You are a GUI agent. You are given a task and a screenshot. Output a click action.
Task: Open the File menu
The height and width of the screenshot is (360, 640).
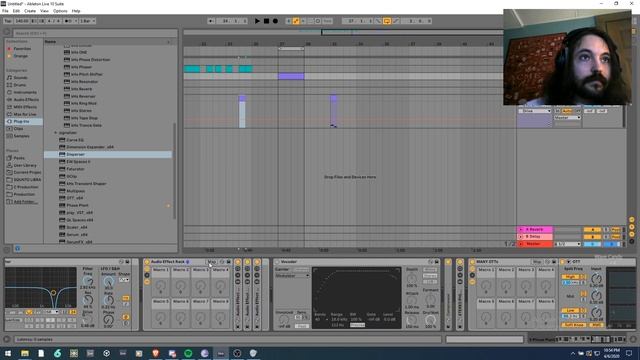click(5, 11)
